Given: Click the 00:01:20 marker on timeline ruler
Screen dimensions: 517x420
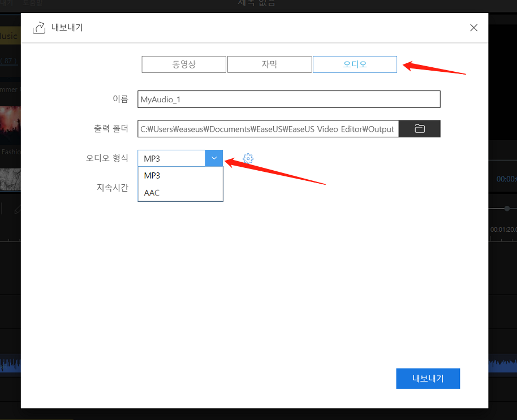Looking at the screenshot, I should click(502, 230).
